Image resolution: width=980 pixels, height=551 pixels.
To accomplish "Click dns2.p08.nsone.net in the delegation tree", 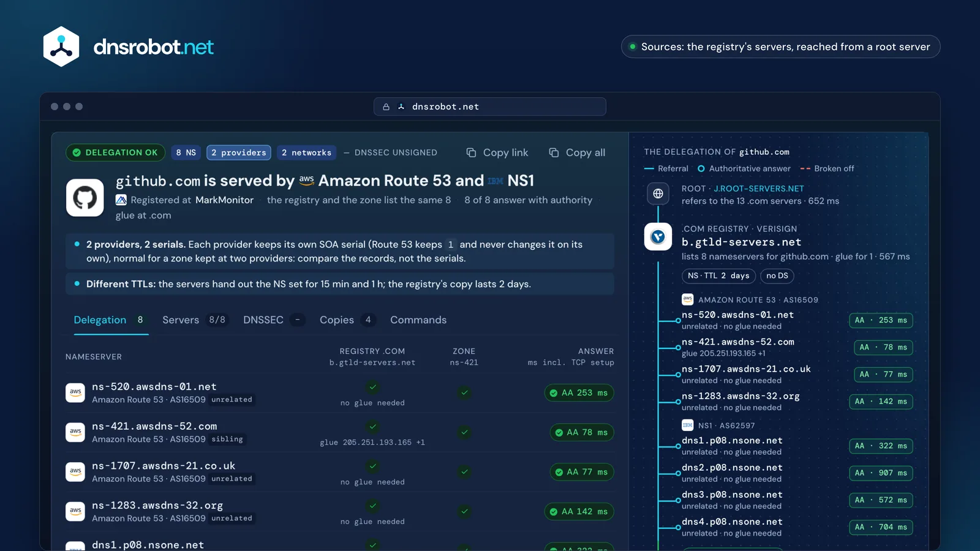I will (732, 467).
